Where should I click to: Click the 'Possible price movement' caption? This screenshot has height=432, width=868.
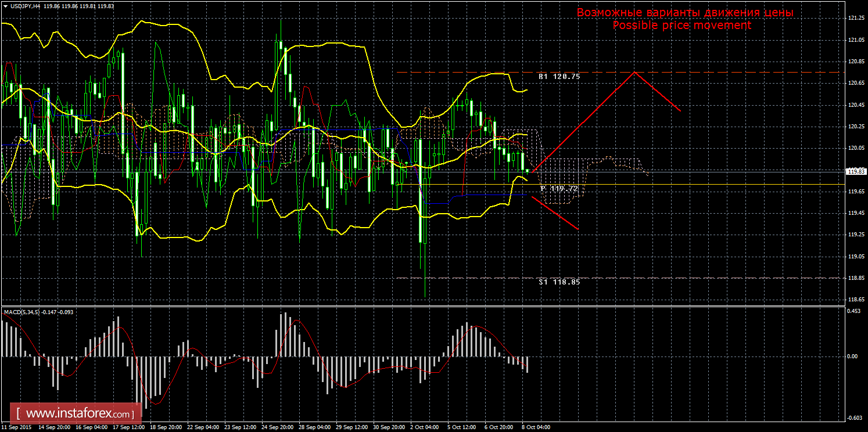(x=682, y=26)
